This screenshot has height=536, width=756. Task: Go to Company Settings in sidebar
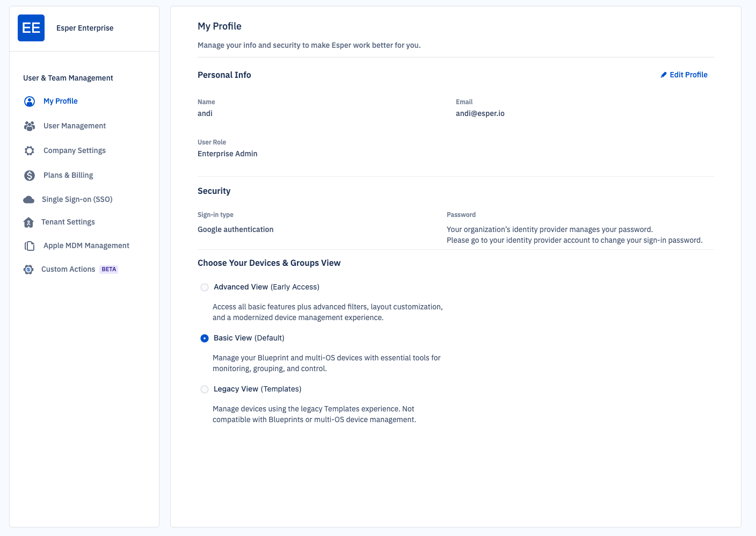click(x=75, y=150)
